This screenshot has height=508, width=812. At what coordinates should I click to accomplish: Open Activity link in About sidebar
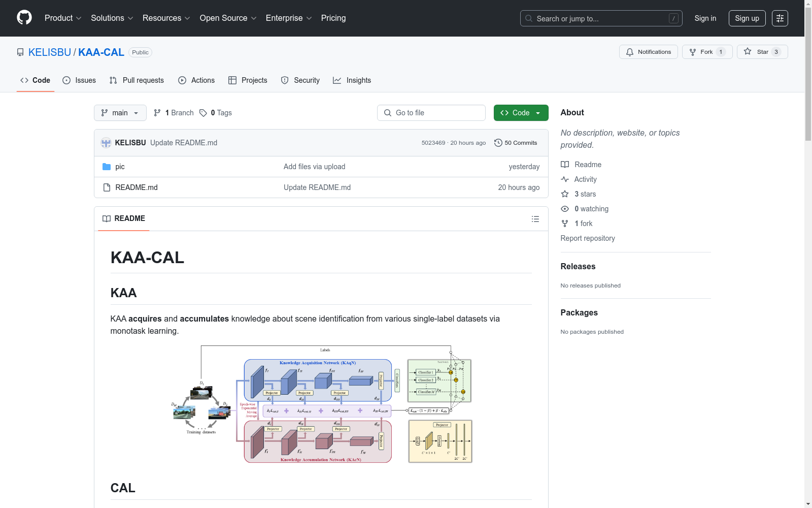[x=579, y=179]
